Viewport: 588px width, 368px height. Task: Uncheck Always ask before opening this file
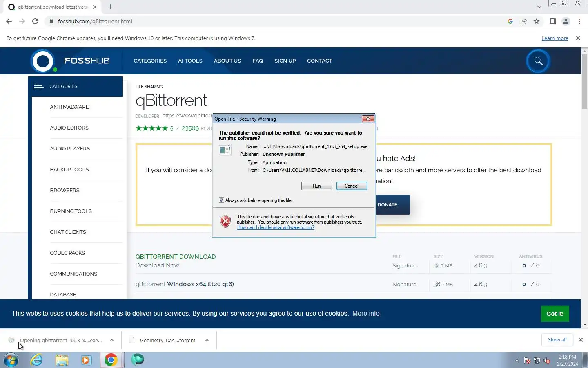pos(221,200)
